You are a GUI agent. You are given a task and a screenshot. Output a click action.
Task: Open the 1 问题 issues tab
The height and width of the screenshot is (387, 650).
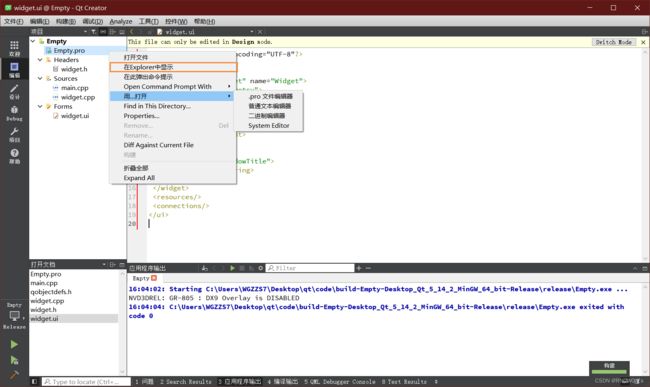click(x=144, y=381)
